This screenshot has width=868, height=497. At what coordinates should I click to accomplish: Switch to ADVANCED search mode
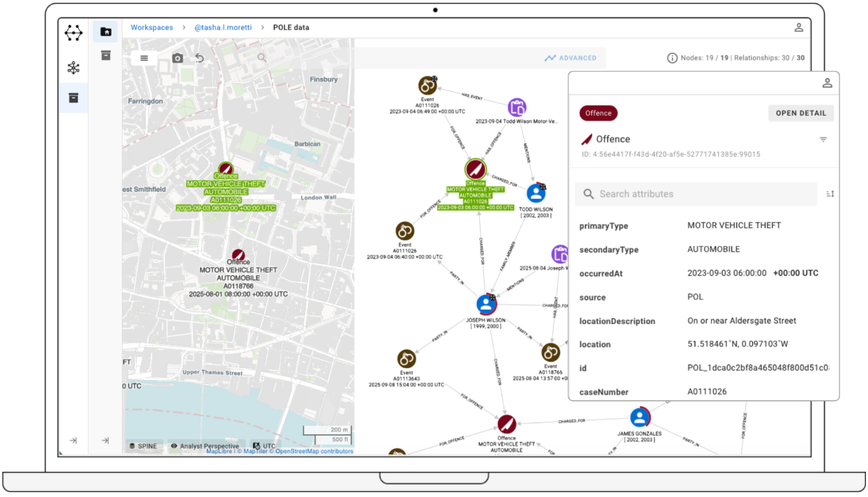pyautogui.click(x=571, y=58)
